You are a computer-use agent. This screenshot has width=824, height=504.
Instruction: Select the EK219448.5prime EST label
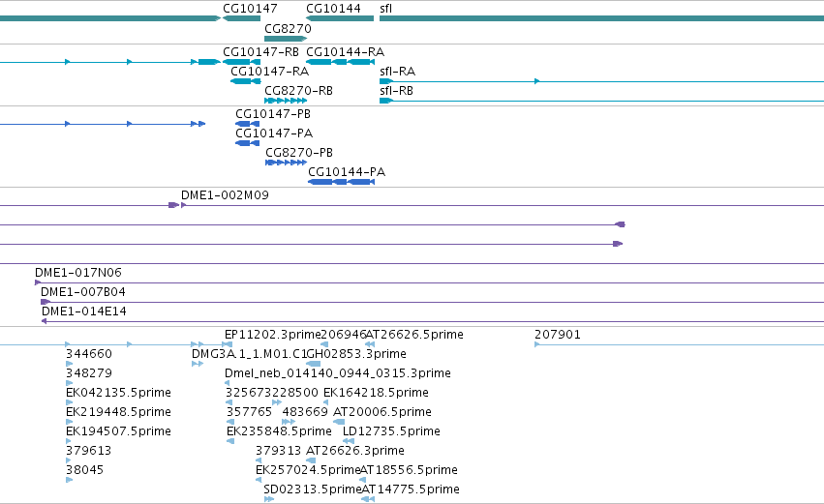click(x=118, y=411)
